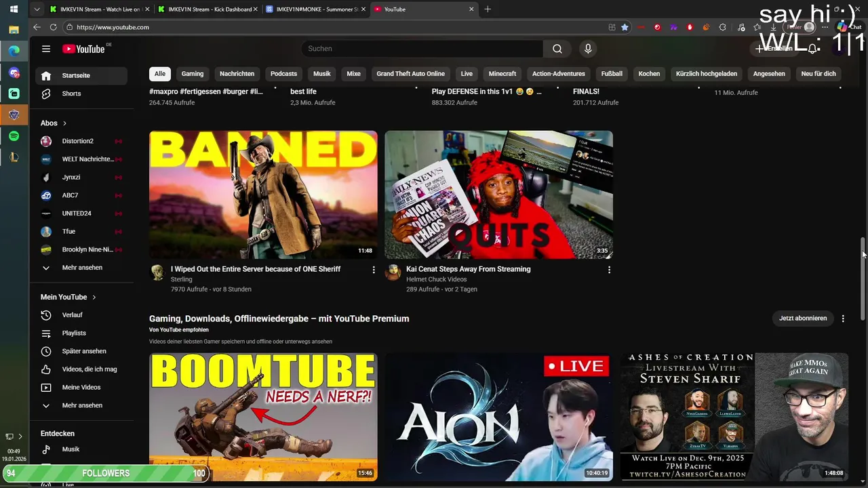Open options for YouTube Premium shelf
868x488 pixels.
[843, 319]
